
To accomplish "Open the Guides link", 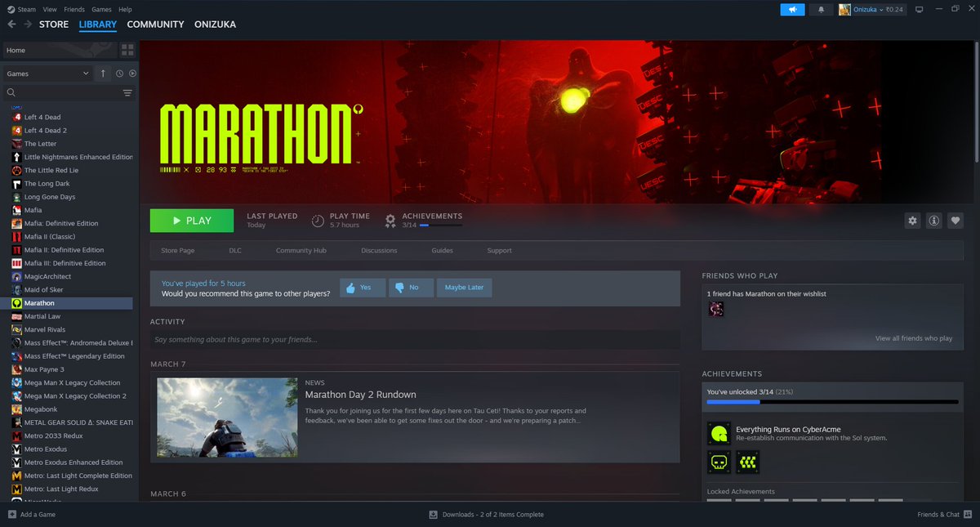I will pos(442,251).
